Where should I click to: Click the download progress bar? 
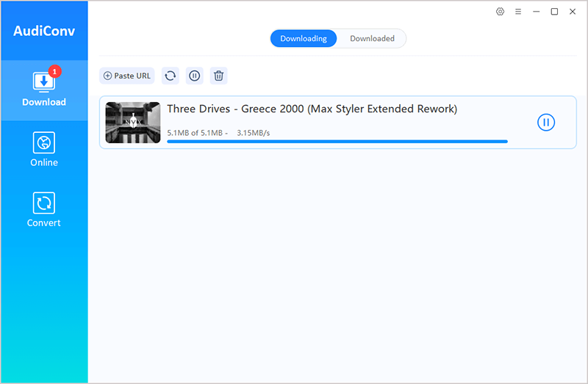pyautogui.click(x=337, y=142)
